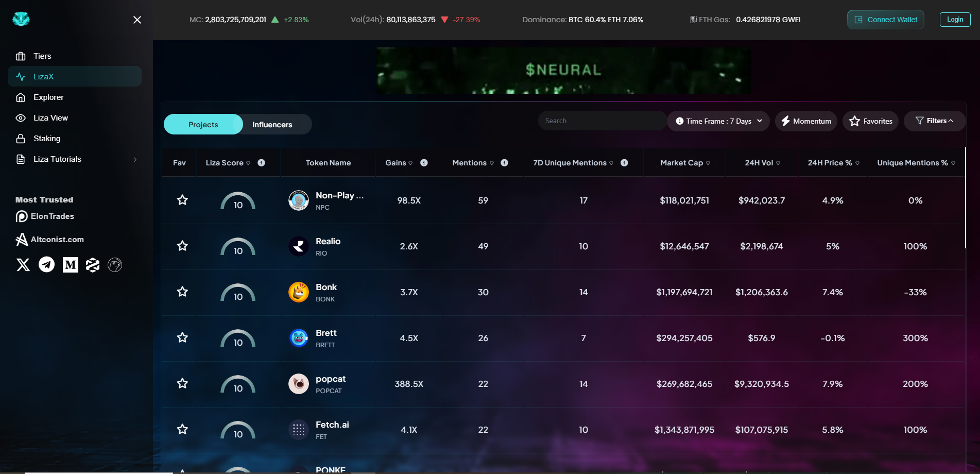Click the vertical table scrollbar
Viewport: 980px width, 474px height.
(965, 198)
